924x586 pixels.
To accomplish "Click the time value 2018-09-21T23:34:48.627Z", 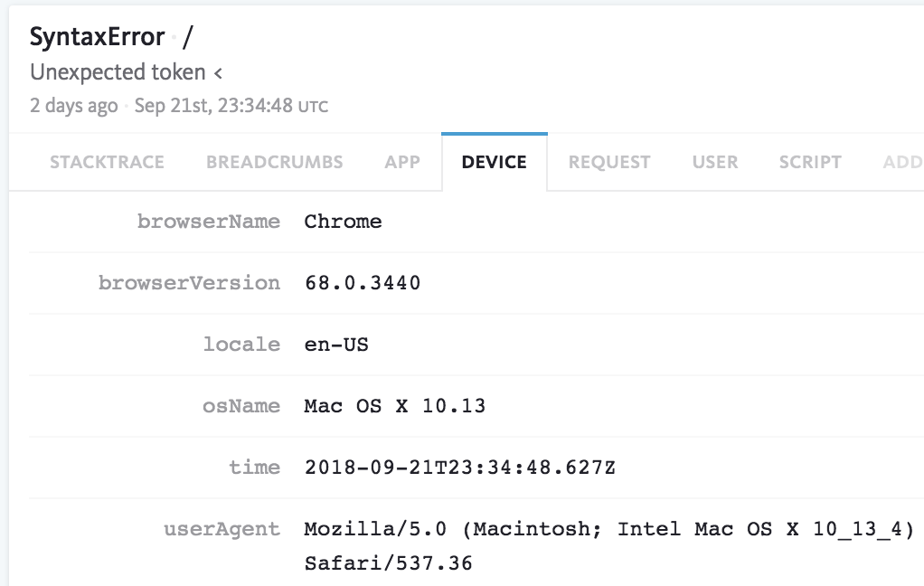I will (x=459, y=468).
